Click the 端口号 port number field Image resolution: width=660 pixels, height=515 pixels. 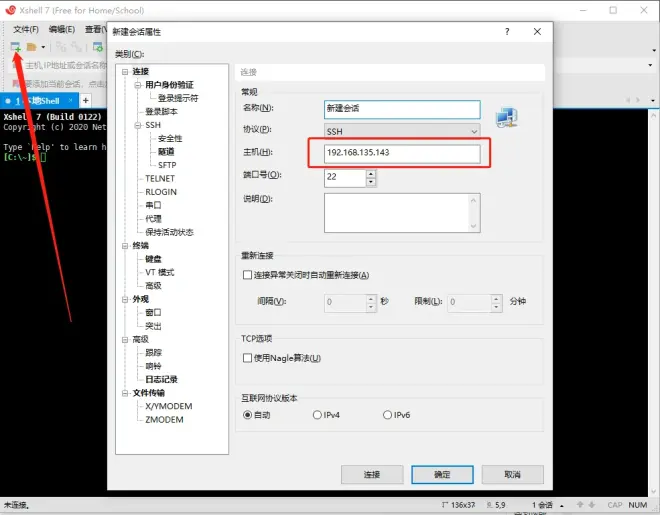(345, 178)
